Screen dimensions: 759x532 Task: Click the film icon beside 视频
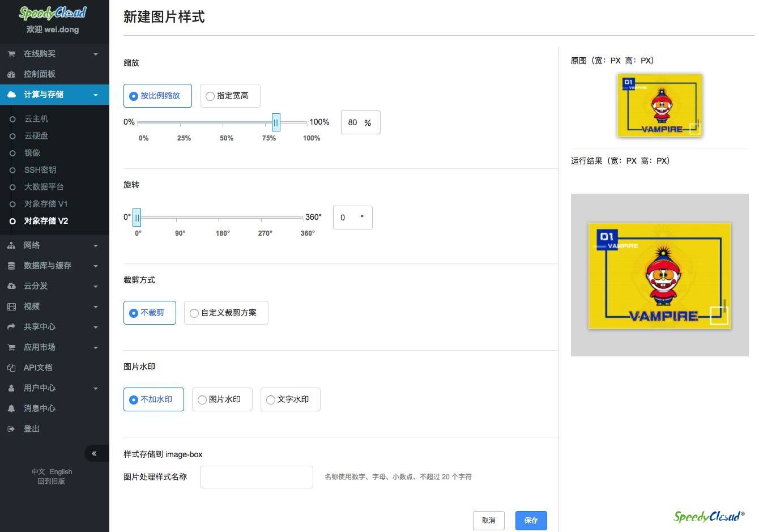[x=11, y=307]
